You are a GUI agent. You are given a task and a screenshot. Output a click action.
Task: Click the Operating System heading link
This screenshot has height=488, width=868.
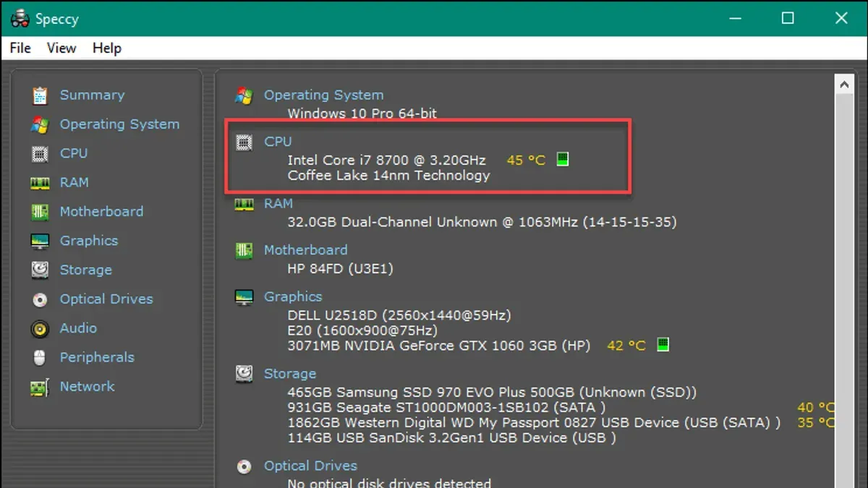tap(323, 95)
